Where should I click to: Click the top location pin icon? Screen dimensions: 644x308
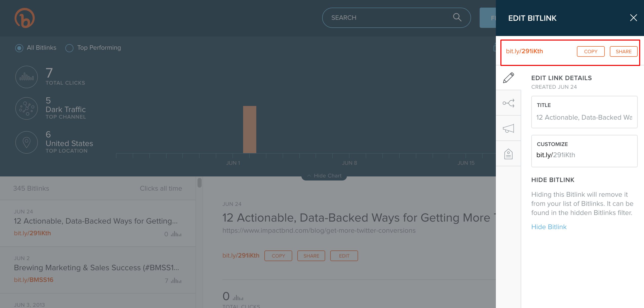pyautogui.click(x=27, y=142)
